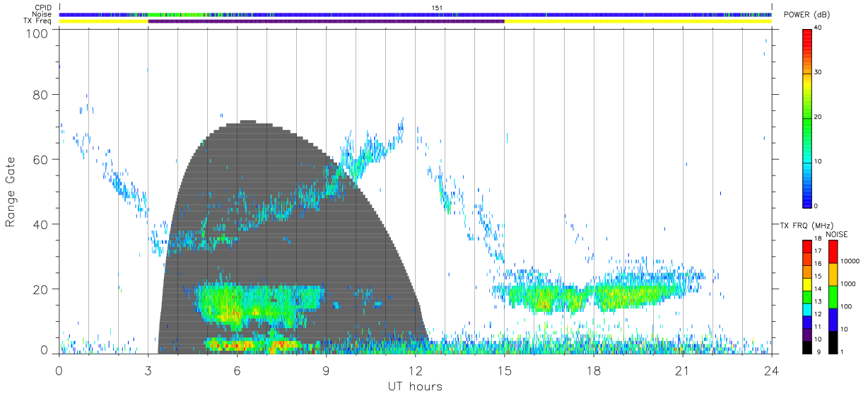Click the red segment of the TX FRQ colorbar
Viewport: 868px width, 401px height.
click(807, 246)
